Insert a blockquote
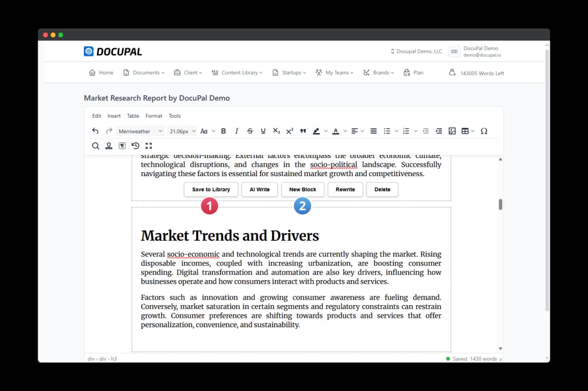588x391 pixels. [x=303, y=131]
